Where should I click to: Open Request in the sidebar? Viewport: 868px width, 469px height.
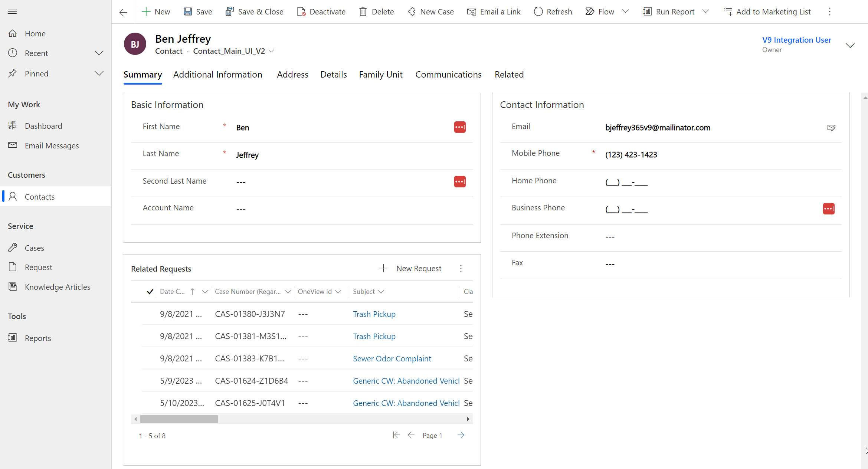coord(56,267)
